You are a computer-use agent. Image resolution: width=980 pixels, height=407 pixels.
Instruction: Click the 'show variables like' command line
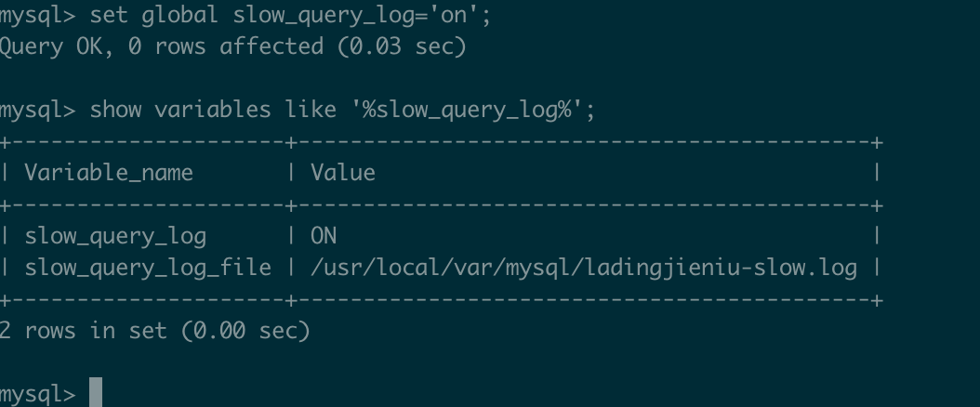342,110
